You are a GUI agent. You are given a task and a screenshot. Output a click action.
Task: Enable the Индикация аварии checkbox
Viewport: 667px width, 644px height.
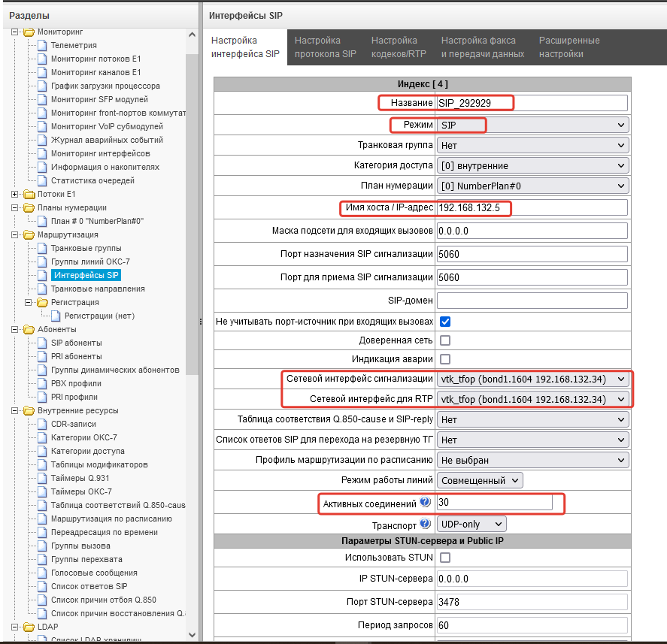445,359
